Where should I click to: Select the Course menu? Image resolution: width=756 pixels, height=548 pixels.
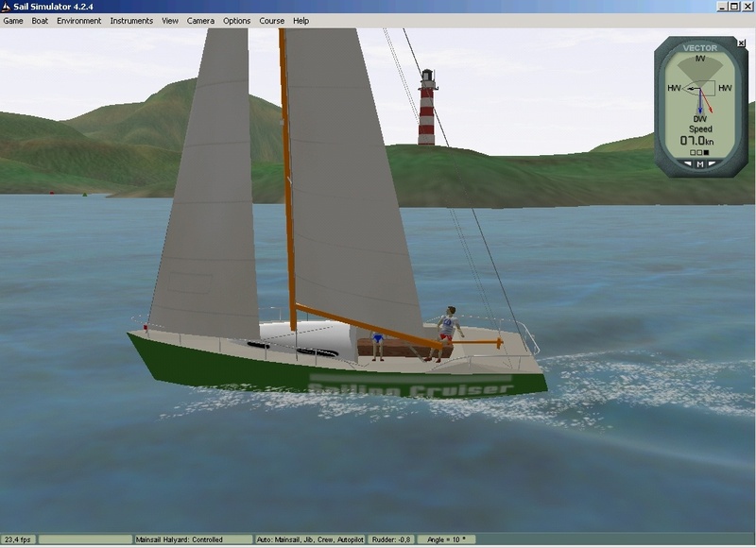click(272, 21)
